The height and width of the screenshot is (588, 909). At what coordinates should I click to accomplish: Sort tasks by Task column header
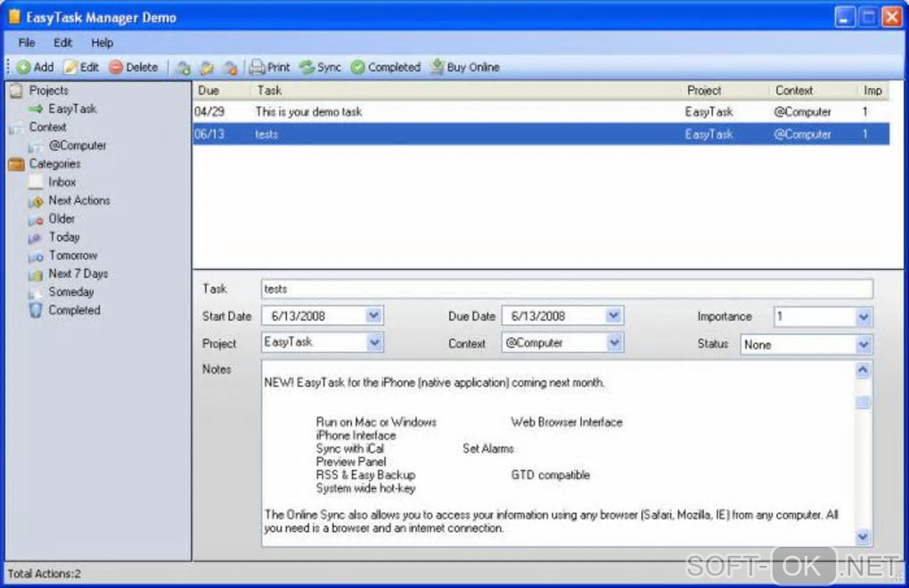(x=466, y=90)
